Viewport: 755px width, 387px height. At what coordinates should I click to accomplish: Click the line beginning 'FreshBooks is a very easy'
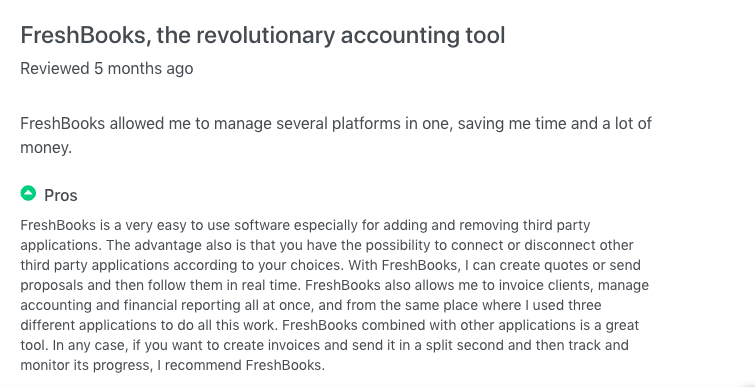[x=305, y=225]
